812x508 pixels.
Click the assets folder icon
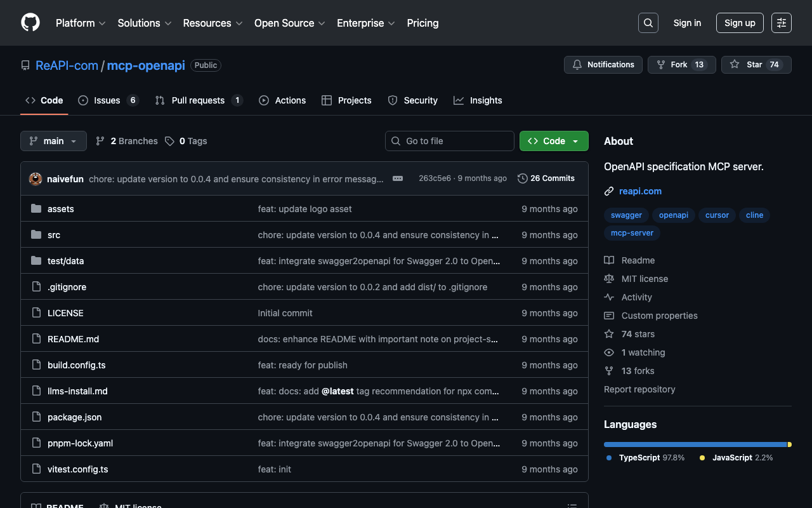tap(36, 209)
